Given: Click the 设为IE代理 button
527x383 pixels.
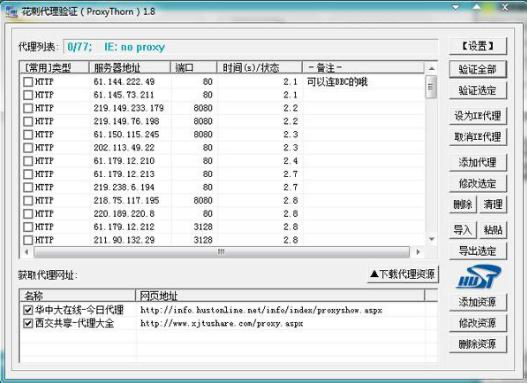Looking at the screenshot, I should pos(478,116).
